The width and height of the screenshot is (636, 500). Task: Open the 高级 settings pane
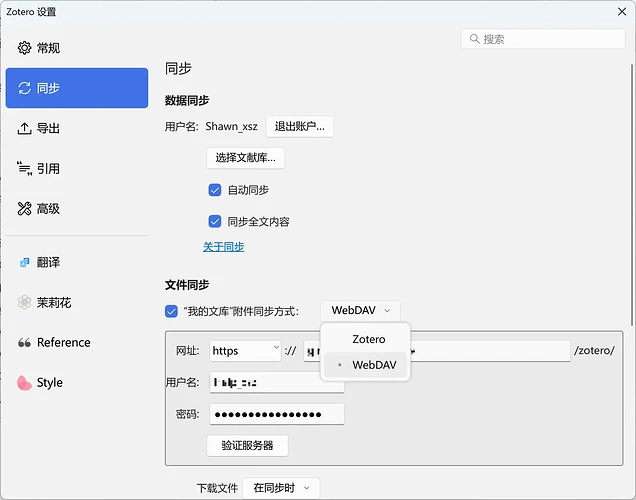(x=77, y=208)
